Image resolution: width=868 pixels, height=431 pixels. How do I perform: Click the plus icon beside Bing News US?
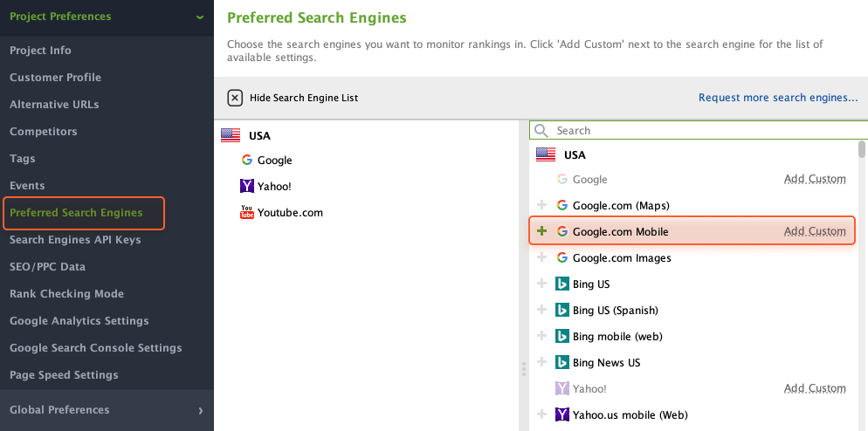coord(542,362)
